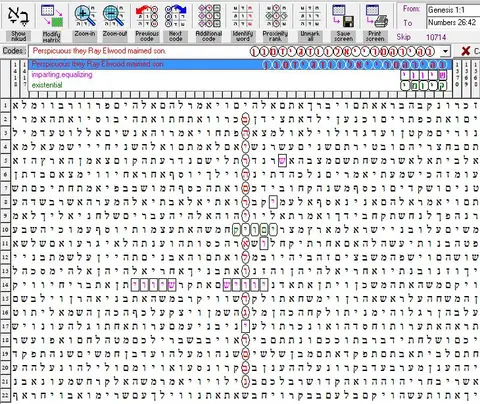Click row number 17
Viewport: 480px width, 404px height.
(x=5, y=326)
